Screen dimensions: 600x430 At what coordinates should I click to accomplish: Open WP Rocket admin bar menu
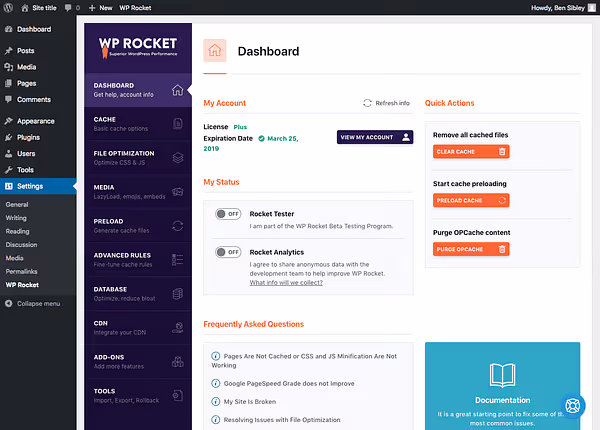click(x=135, y=8)
